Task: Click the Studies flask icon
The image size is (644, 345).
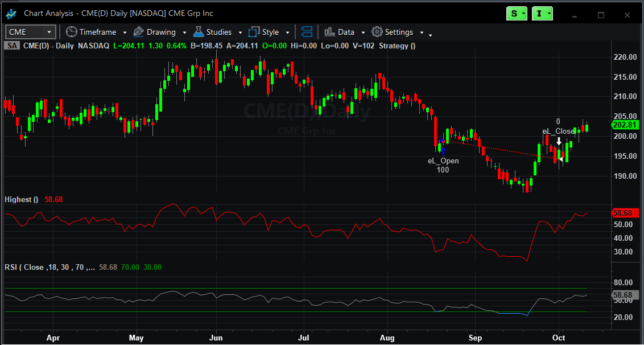Action: click(x=199, y=32)
